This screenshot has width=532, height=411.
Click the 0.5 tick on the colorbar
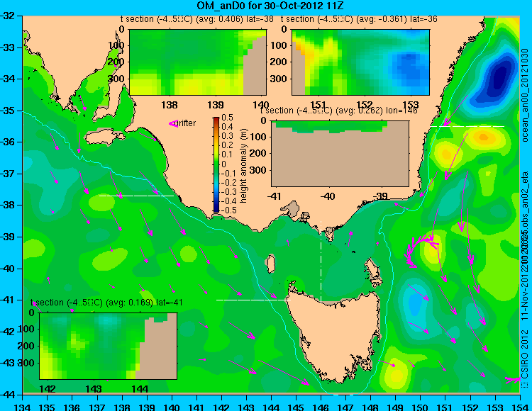pyautogui.click(x=227, y=118)
